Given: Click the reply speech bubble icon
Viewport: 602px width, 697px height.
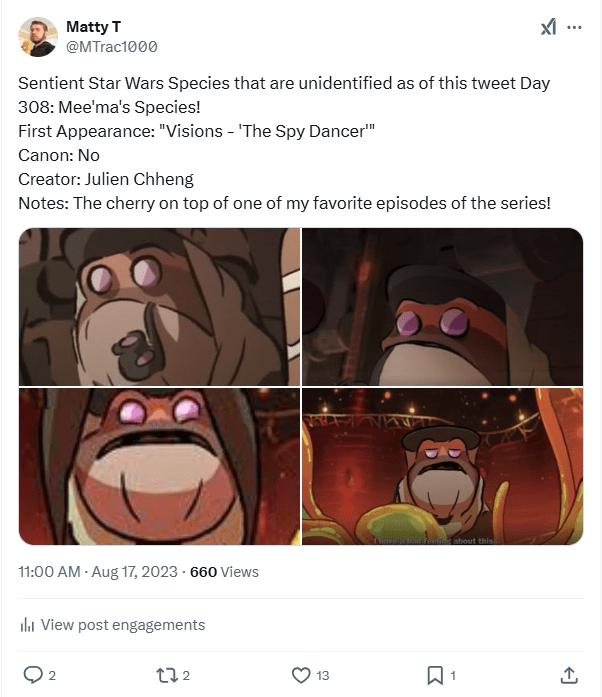Looking at the screenshot, I should (x=33, y=675).
